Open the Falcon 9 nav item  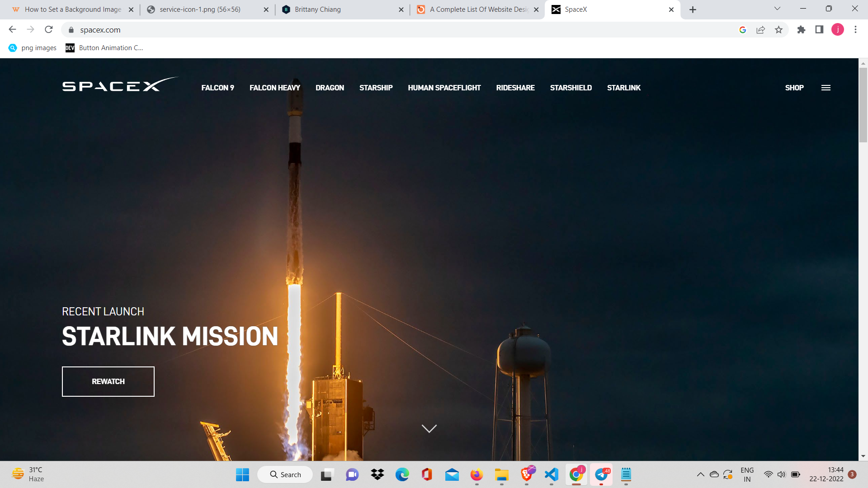(x=217, y=88)
